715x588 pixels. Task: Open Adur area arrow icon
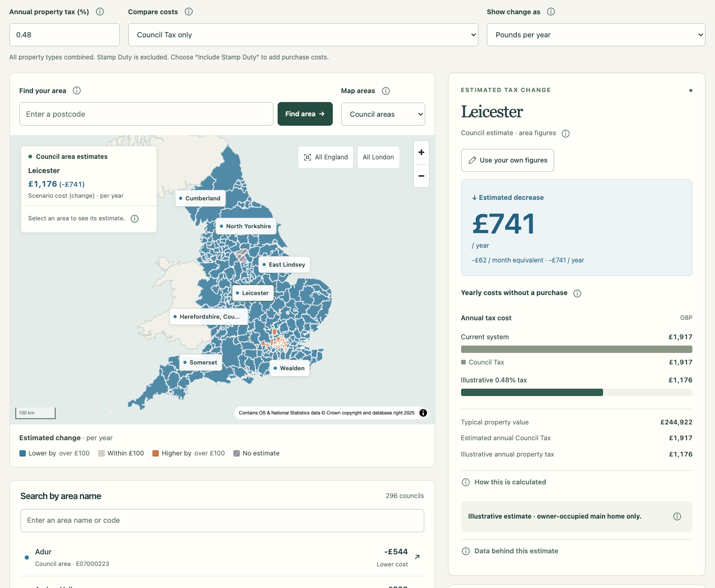pos(417,557)
